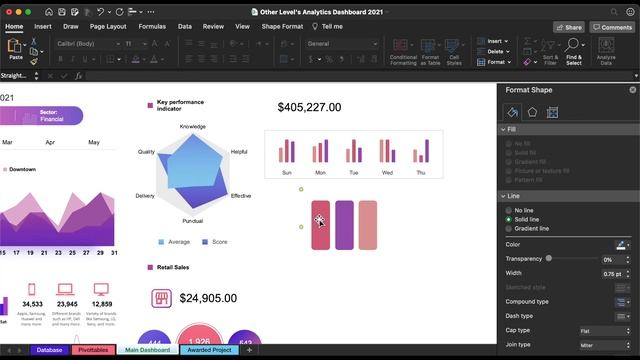640x360 pixels.
Task: Open the Database sheet tab
Action: [49, 350]
